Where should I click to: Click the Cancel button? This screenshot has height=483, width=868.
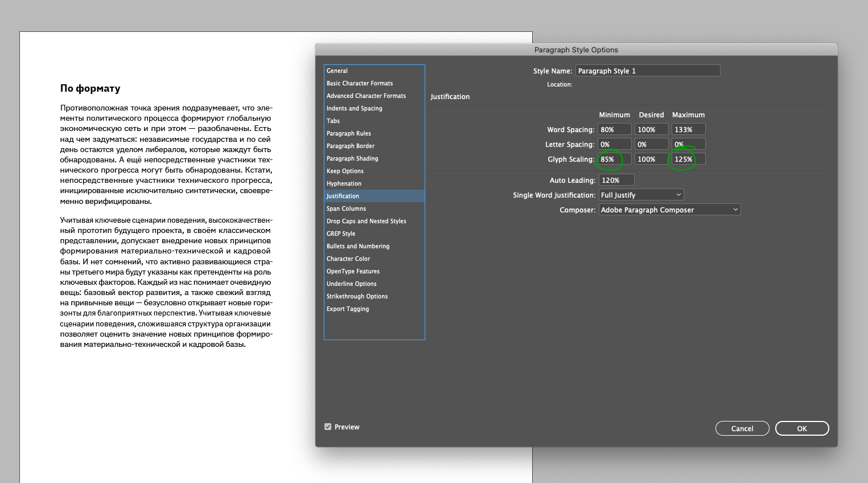(x=742, y=428)
